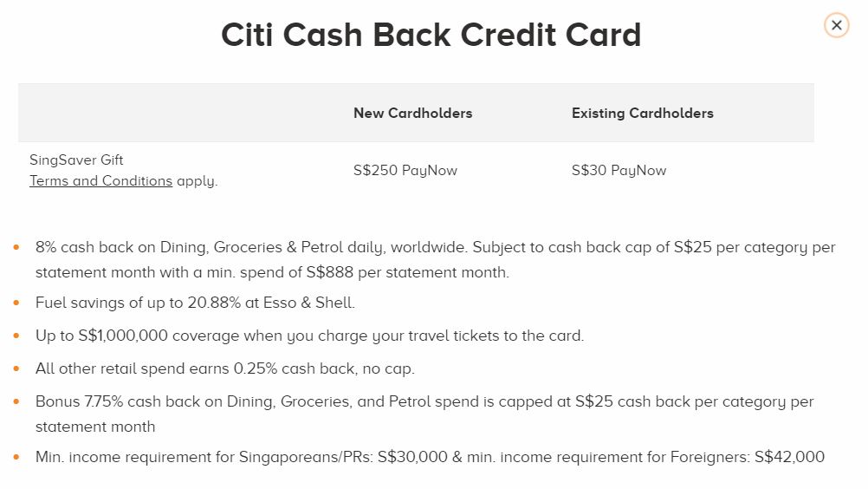Click the S$30 PayNow gift value
868x489 pixels.
pyautogui.click(x=619, y=171)
